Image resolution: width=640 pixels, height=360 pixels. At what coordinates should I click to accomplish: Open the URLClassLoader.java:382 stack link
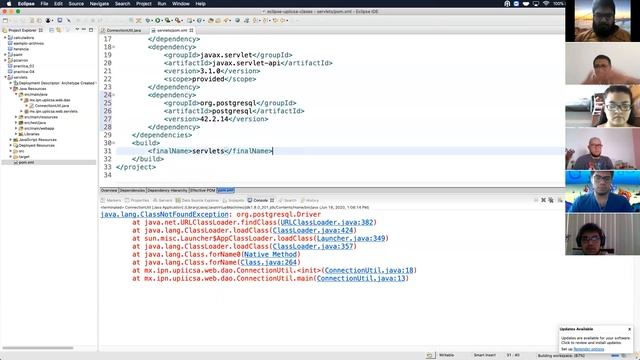pos(327,222)
